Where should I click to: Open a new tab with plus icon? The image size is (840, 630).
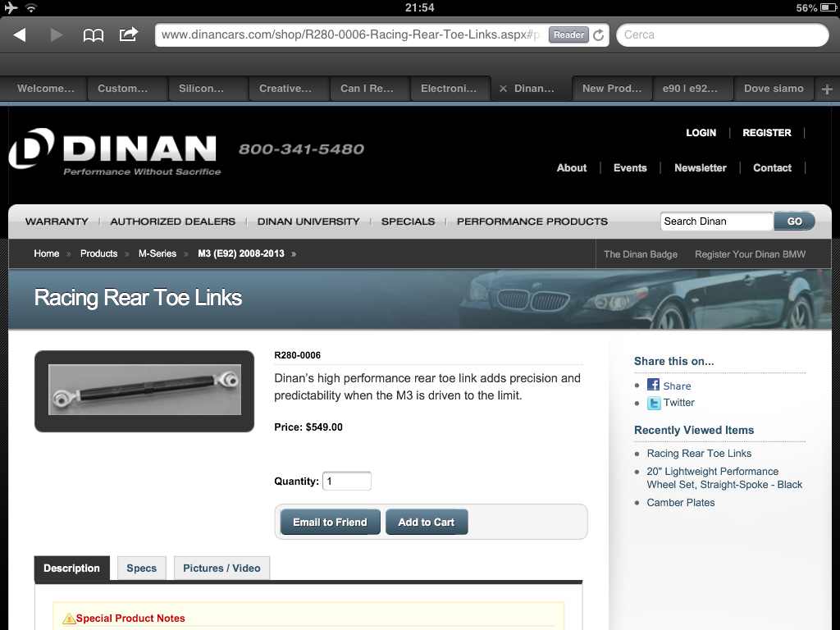point(827,89)
